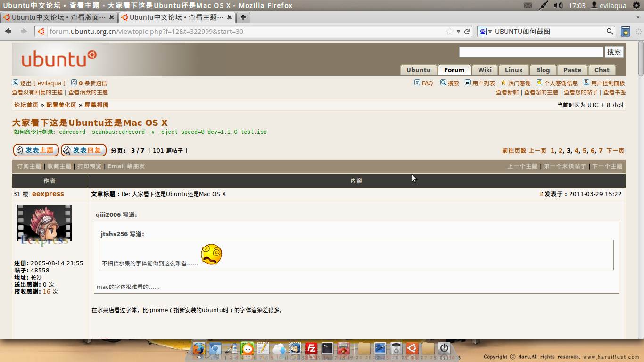Click the 发表回复 post reply button
This screenshot has width=644, height=362.
pos(83,150)
